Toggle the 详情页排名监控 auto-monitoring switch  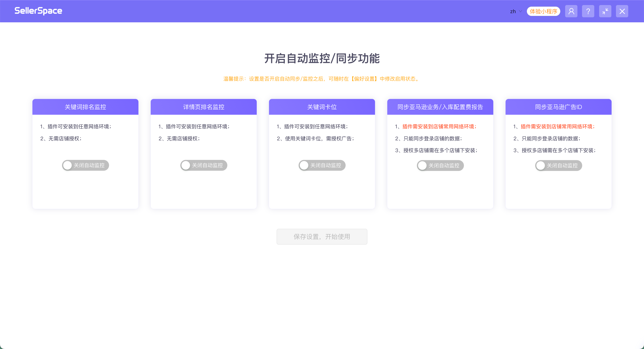[204, 165]
